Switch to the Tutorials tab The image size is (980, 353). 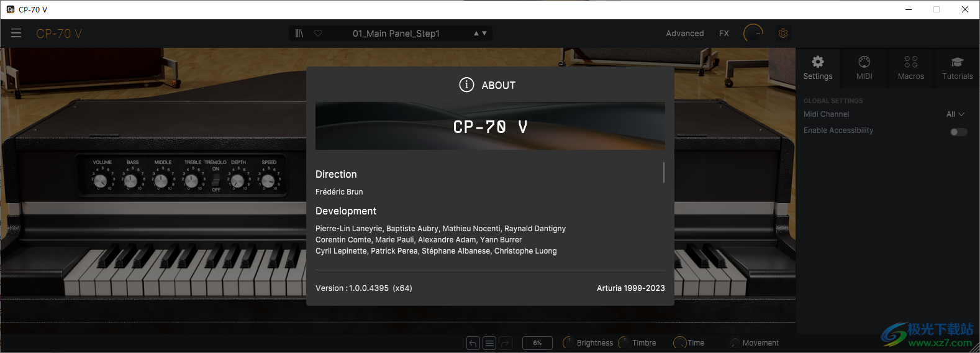(958, 68)
